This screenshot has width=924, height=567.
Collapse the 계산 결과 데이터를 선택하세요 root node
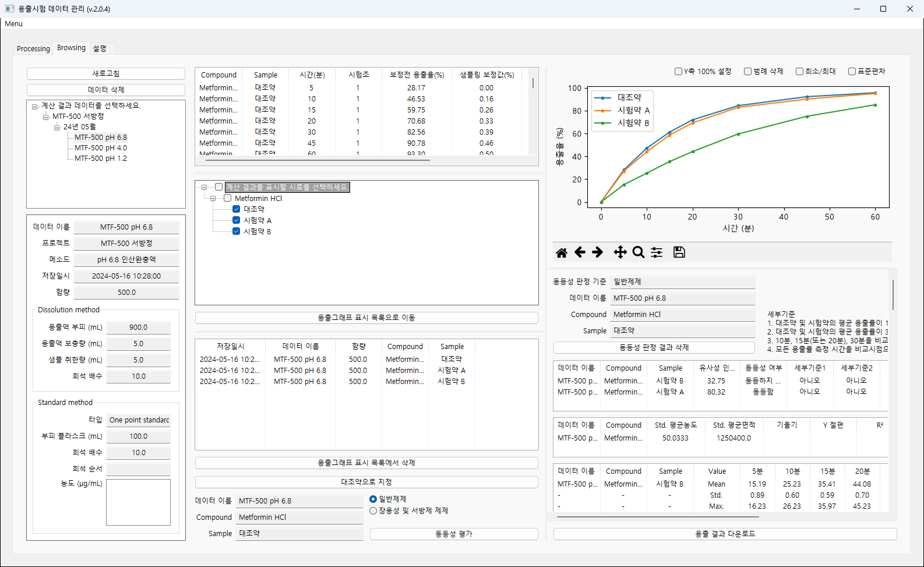tap(35, 106)
